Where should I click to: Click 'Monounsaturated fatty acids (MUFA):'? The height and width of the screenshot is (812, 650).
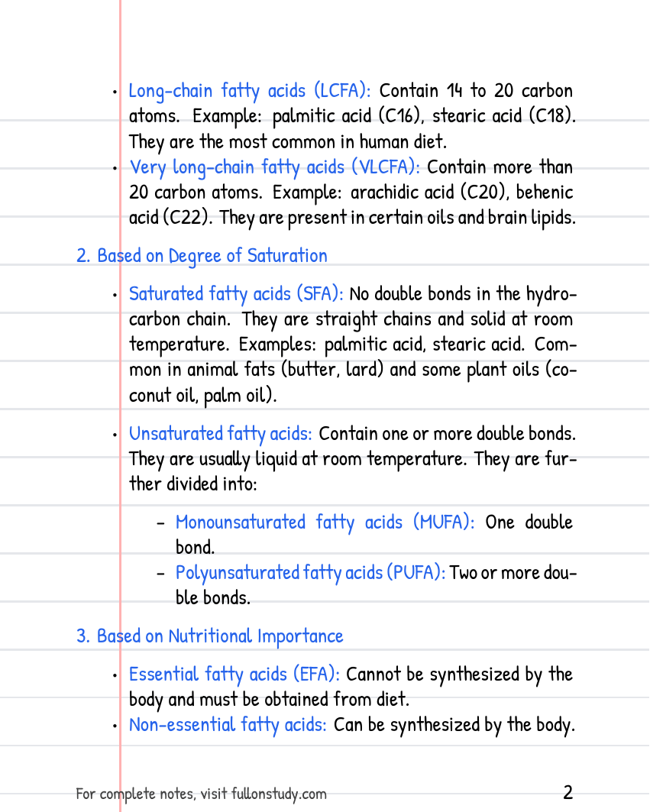point(325,522)
